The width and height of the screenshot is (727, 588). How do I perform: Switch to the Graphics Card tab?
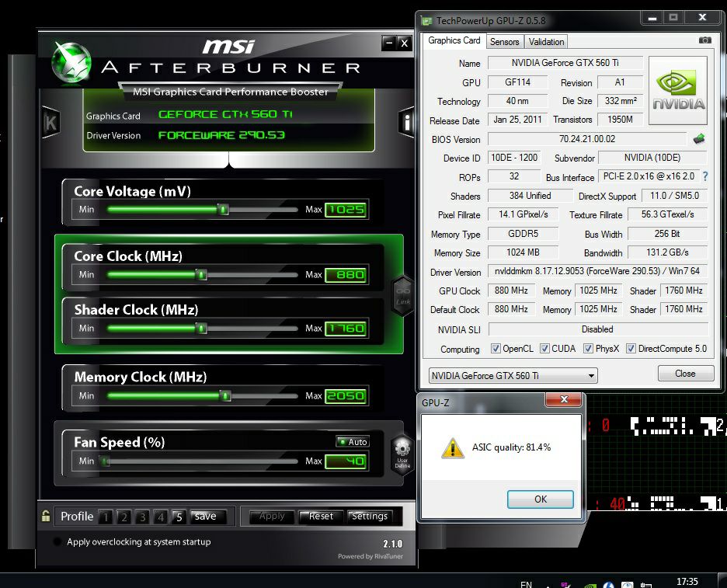(454, 40)
